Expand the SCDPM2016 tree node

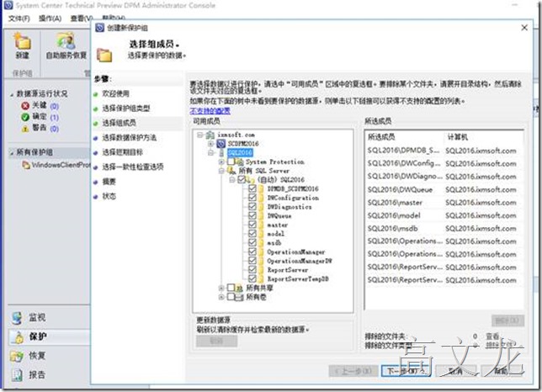(x=211, y=144)
